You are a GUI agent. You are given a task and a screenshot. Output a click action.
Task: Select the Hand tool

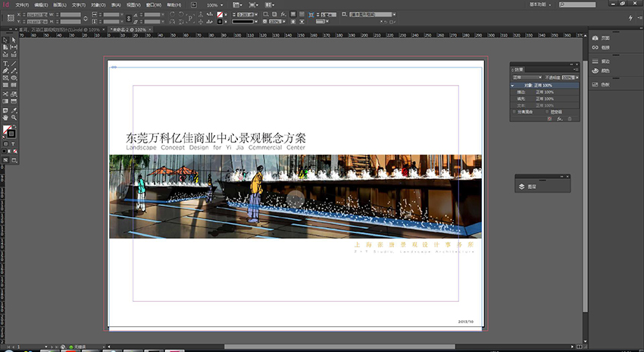(x=5, y=117)
